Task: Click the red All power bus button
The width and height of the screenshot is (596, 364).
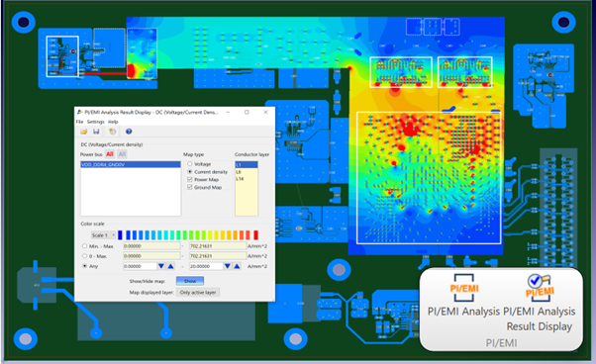Action: [110, 154]
